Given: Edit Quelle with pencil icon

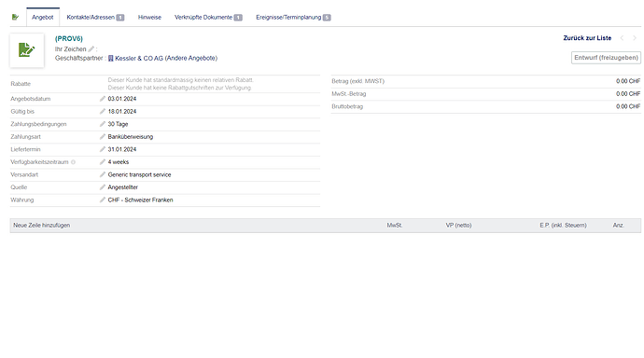Looking at the screenshot, I should 103,187.
